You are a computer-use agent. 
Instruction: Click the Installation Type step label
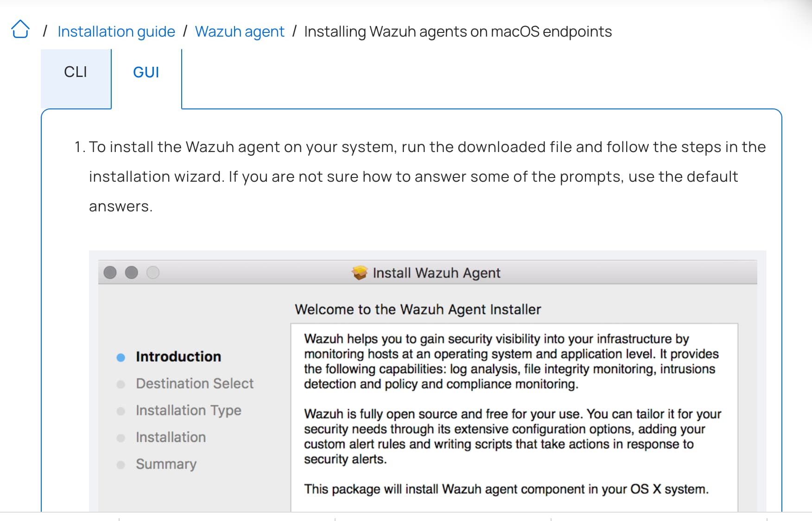[189, 410]
